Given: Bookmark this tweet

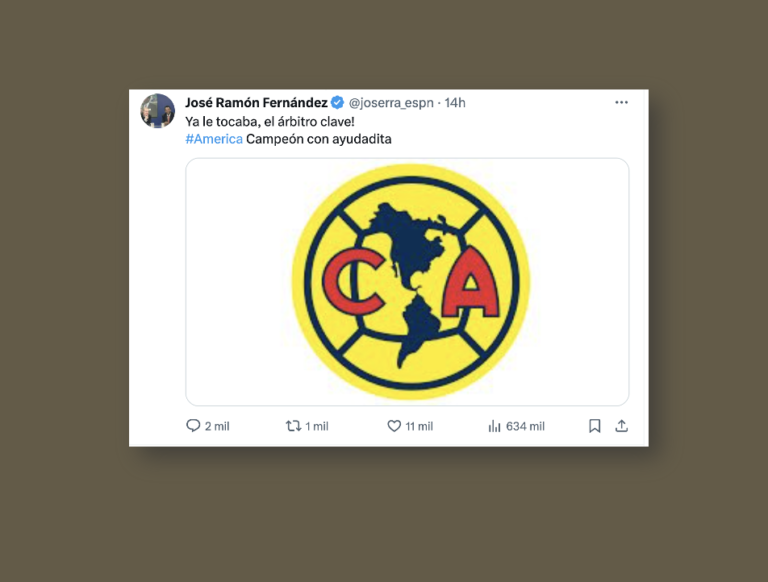Looking at the screenshot, I should coord(595,426).
